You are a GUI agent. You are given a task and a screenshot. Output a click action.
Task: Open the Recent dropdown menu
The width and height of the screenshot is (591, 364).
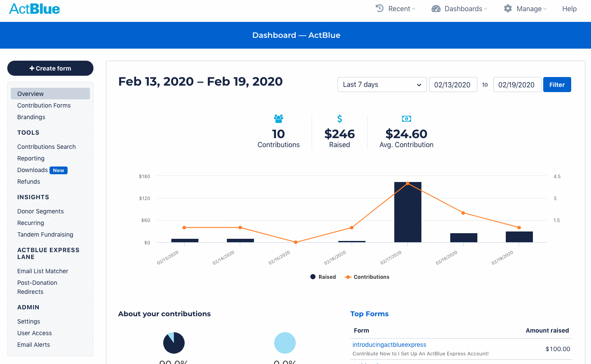pos(396,9)
